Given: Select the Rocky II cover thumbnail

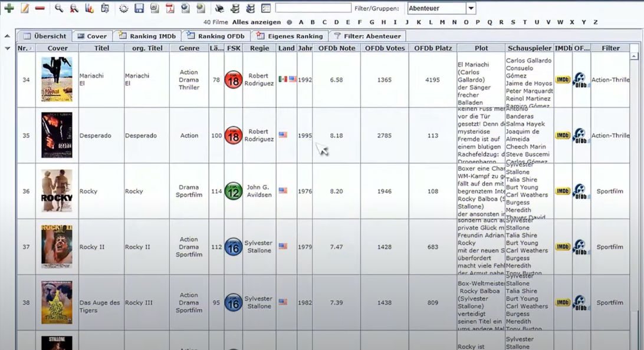Looking at the screenshot, I should pyautogui.click(x=57, y=247).
